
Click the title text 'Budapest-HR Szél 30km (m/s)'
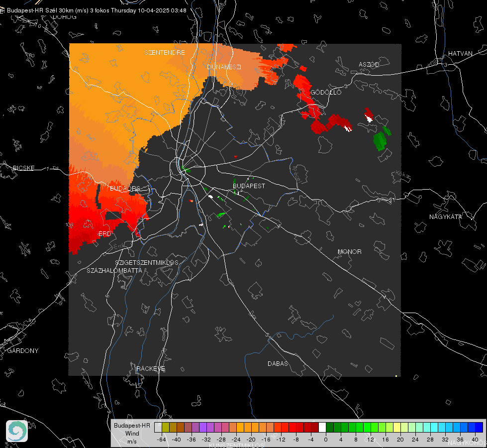(48, 10)
